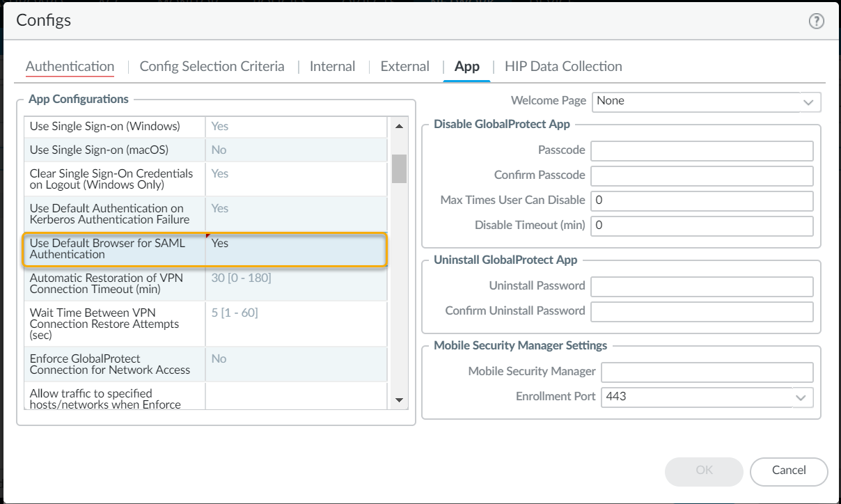Toggle Use Single Sign-on (macOS) value
The width and height of the screenshot is (841, 504).
click(x=295, y=150)
